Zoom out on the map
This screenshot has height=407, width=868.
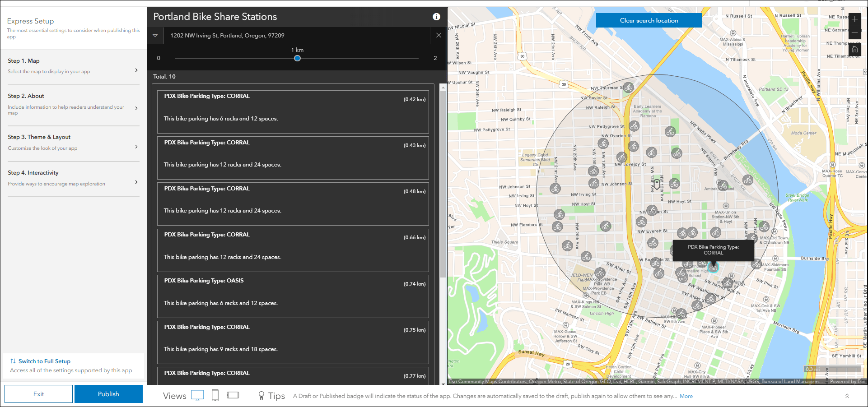855,32
